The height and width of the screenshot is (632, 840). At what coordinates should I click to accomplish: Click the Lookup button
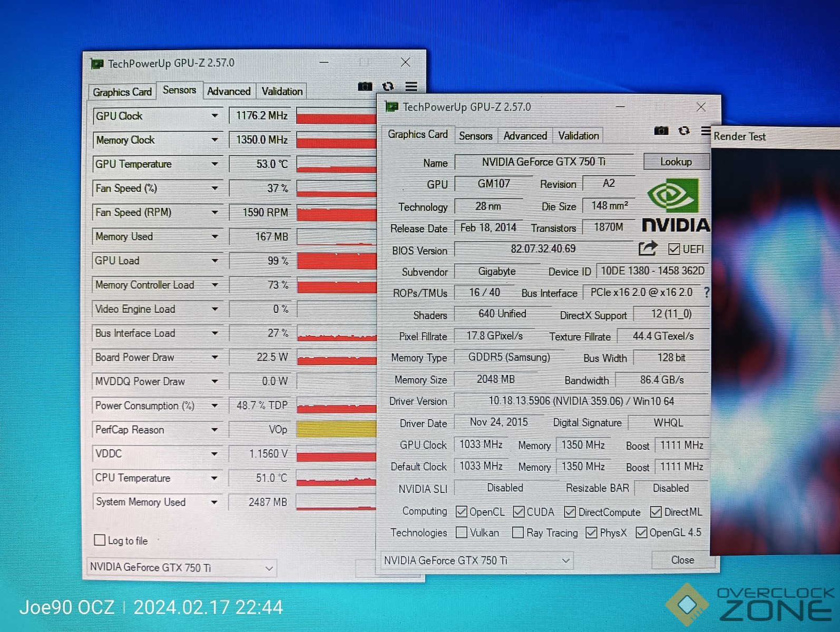pos(676,162)
